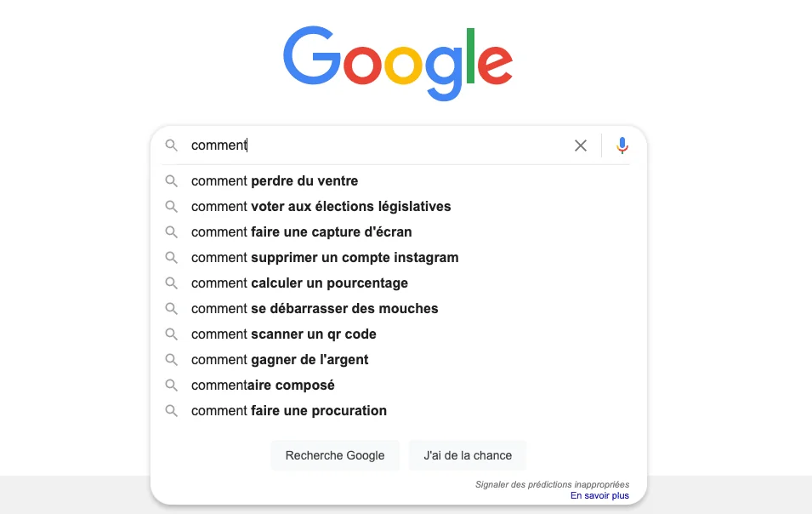812x514 pixels.
Task: Click the Google logo
Action: coord(398,61)
